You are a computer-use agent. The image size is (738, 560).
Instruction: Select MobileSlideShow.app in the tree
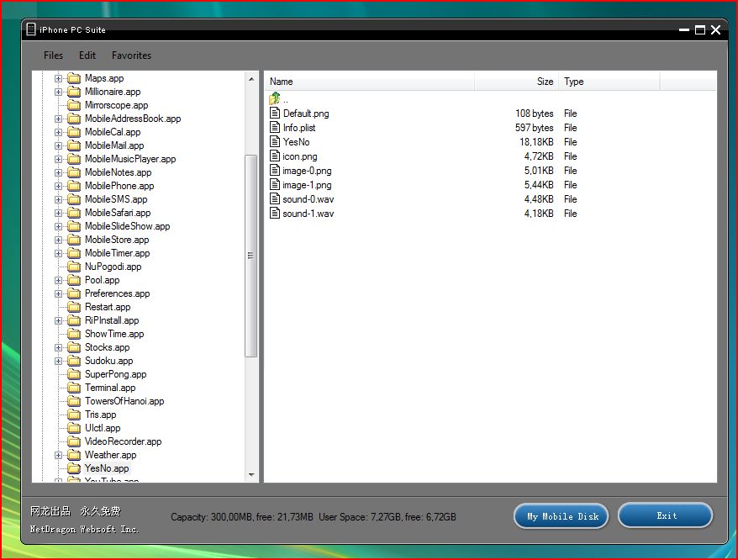tap(128, 226)
